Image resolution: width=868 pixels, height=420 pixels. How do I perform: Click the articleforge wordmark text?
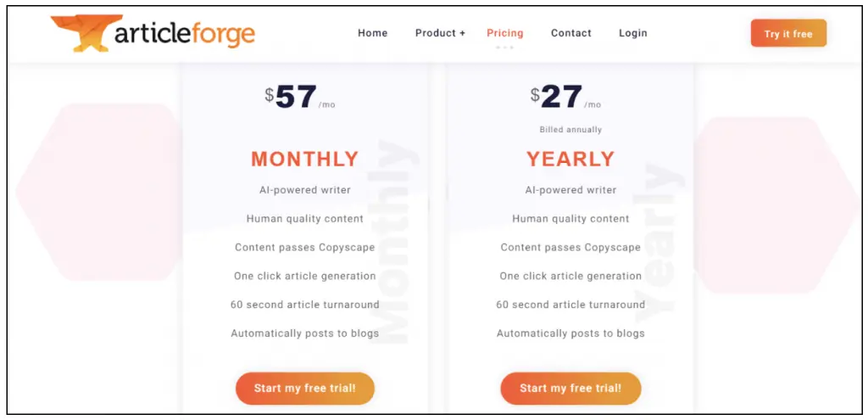click(183, 34)
